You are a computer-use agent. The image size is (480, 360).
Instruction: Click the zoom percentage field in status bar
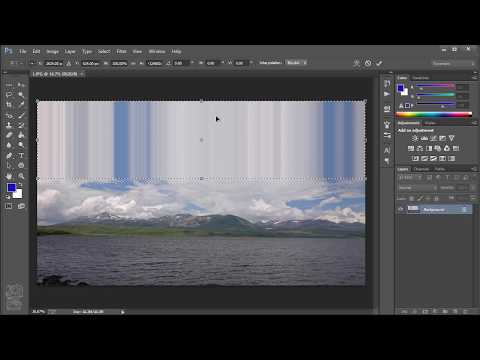point(38,312)
